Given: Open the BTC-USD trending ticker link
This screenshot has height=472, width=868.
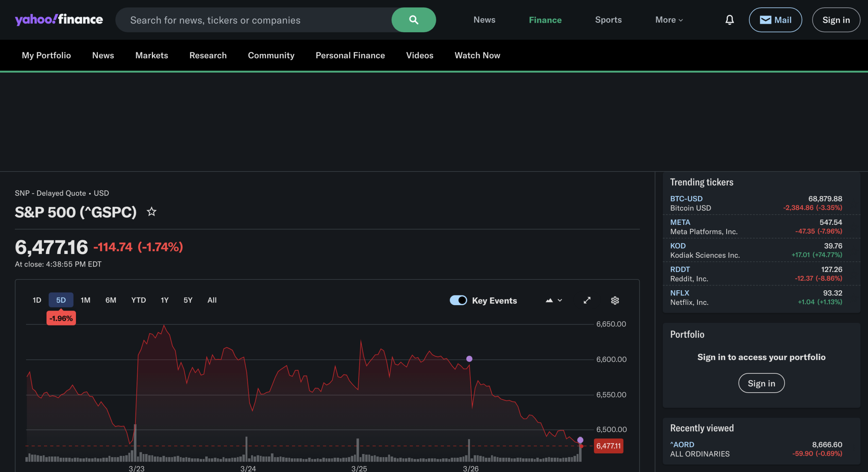Looking at the screenshot, I should (686, 199).
